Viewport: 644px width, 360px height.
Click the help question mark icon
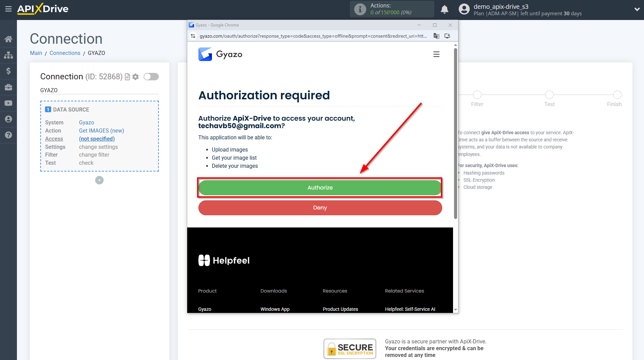[x=8, y=135]
